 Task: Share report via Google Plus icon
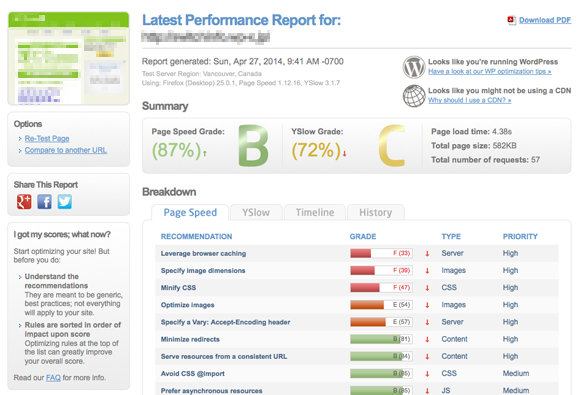coord(24,202)
